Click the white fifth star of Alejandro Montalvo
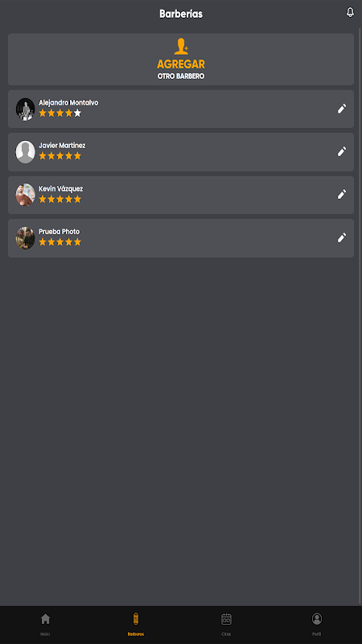This screenshot has width=362, height=644. pyautogui.click(x=77, y=113)
